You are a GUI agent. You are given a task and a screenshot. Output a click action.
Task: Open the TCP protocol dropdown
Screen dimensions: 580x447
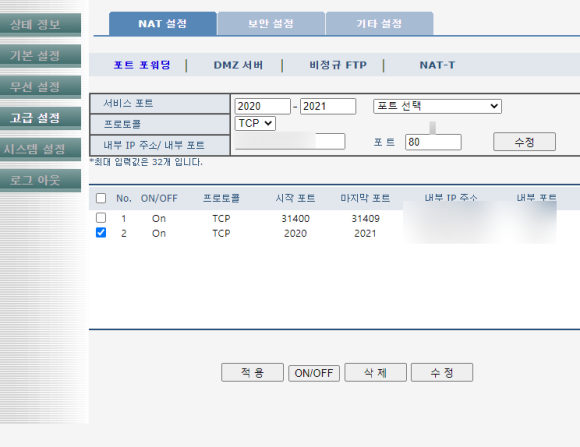click(255, 123)
